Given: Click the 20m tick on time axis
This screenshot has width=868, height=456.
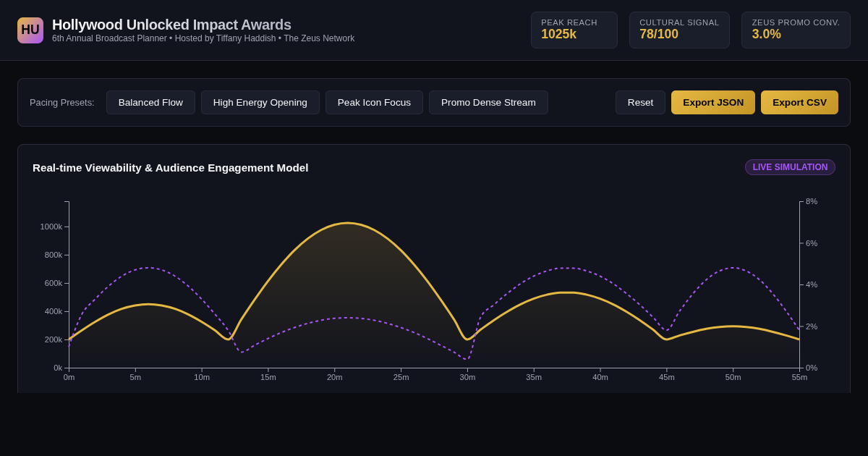Looking at the screenshot, I should point(334,377).
